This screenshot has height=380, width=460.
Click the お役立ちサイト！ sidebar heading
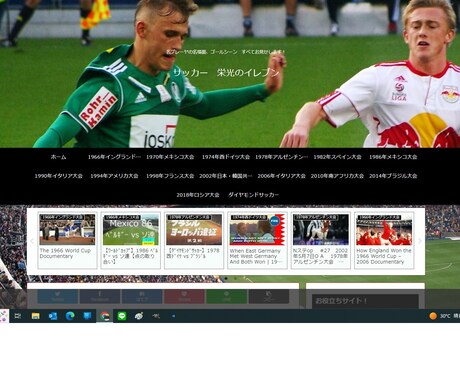point(341,301)
